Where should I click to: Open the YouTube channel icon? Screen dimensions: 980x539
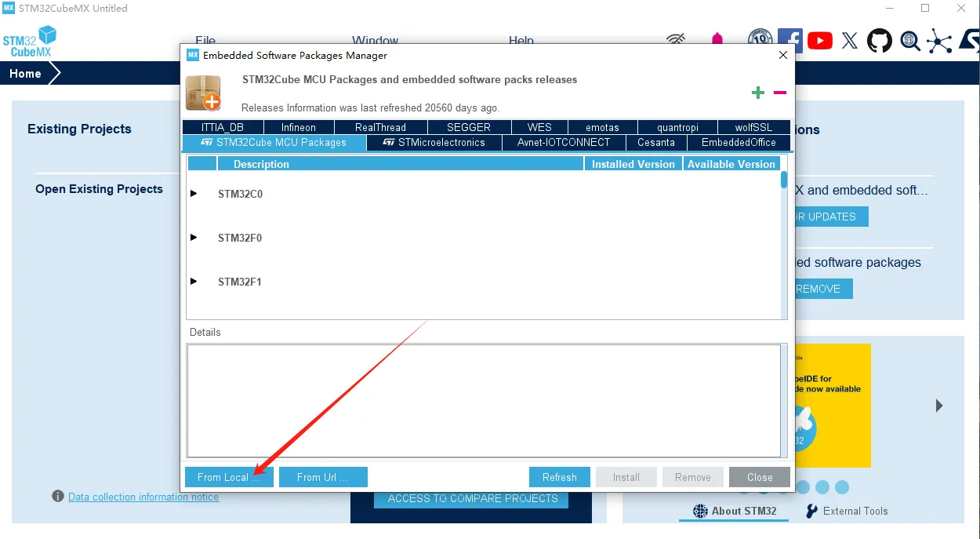click(819, 41)
